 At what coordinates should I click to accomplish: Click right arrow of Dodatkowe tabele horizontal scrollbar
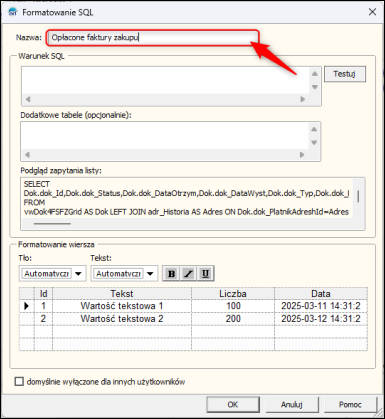pos(302,155)
